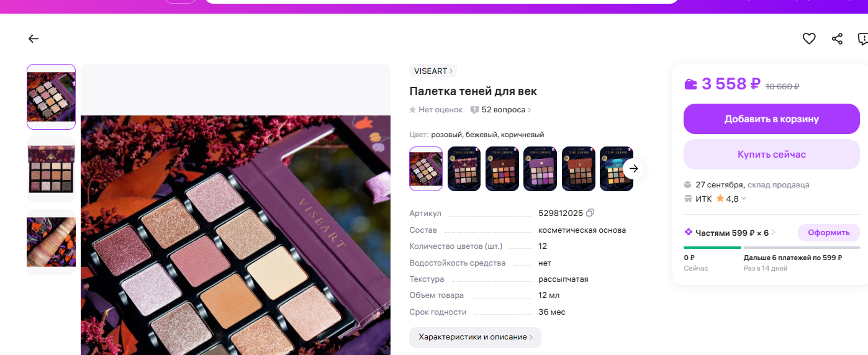View third thumbnail with shimmer swatch
This screenshot has height=355, width=868.
coord(51,242)
